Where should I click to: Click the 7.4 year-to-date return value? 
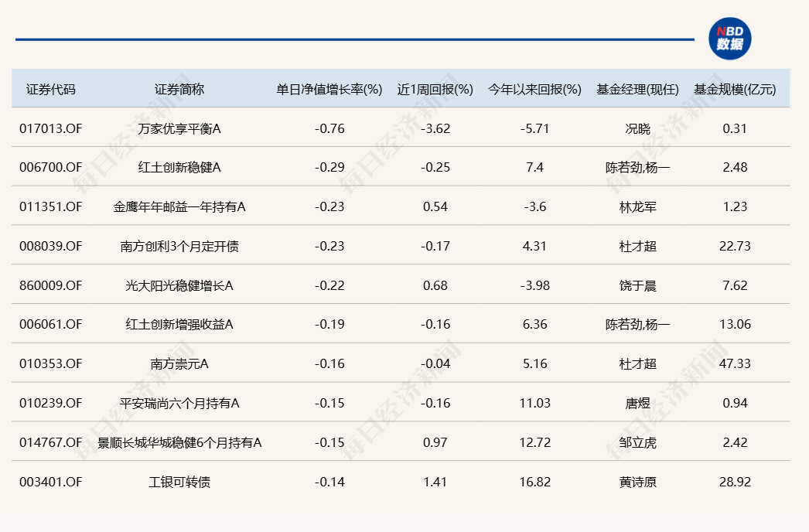coord(534,167)
